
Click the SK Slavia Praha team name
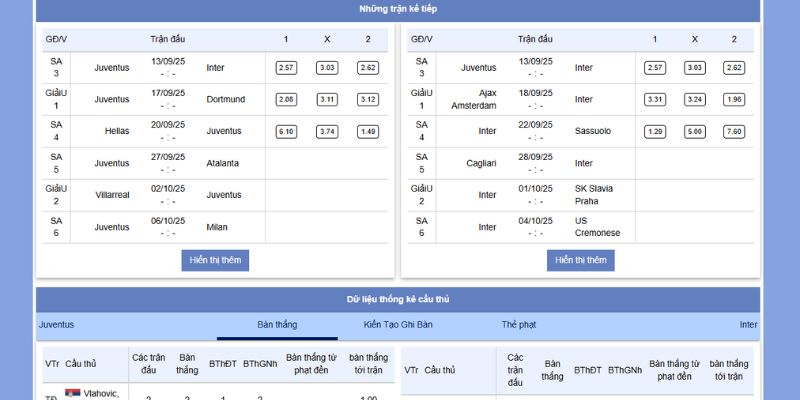click(594, 195)
